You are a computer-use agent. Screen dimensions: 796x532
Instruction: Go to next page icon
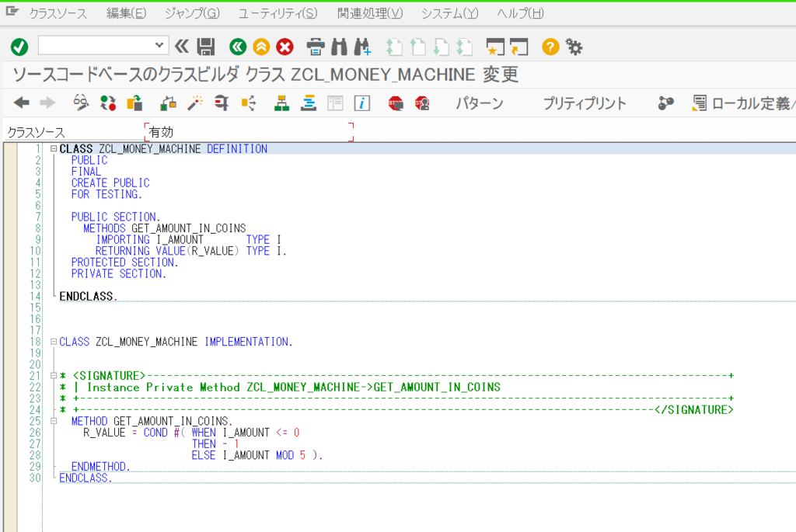(x=441, y=47)
